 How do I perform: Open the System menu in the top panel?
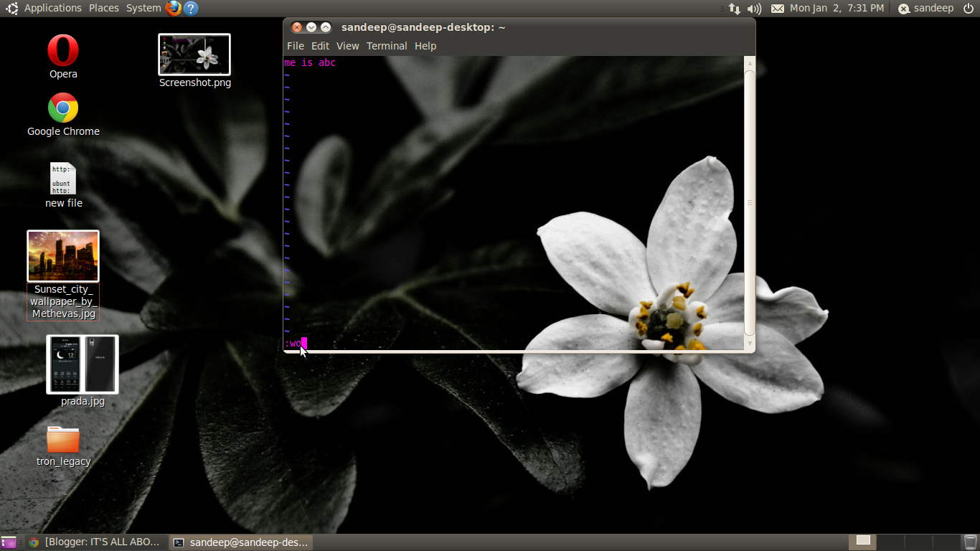(x=143, y=8)
